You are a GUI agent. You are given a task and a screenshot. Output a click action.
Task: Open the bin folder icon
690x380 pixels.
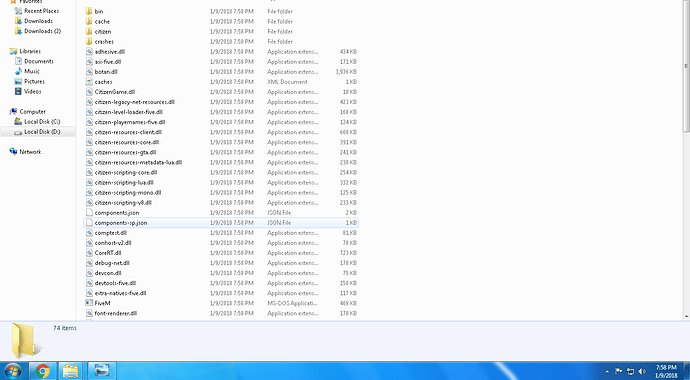(89, 11)
